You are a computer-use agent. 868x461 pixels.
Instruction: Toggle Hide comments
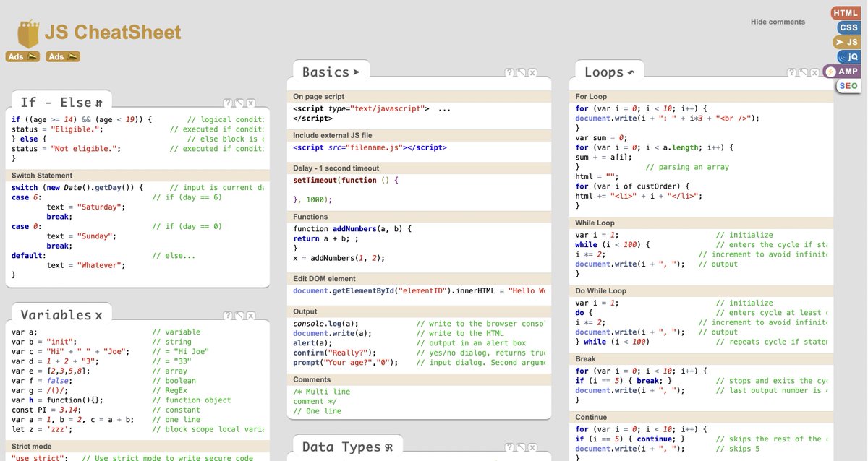pyautogui.click(x=778, y=22)
